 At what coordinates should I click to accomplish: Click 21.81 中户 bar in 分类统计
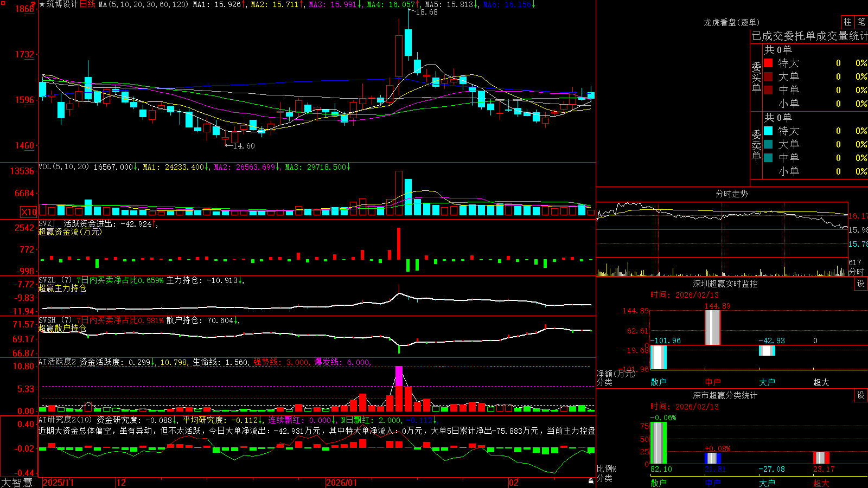point(713,458)
